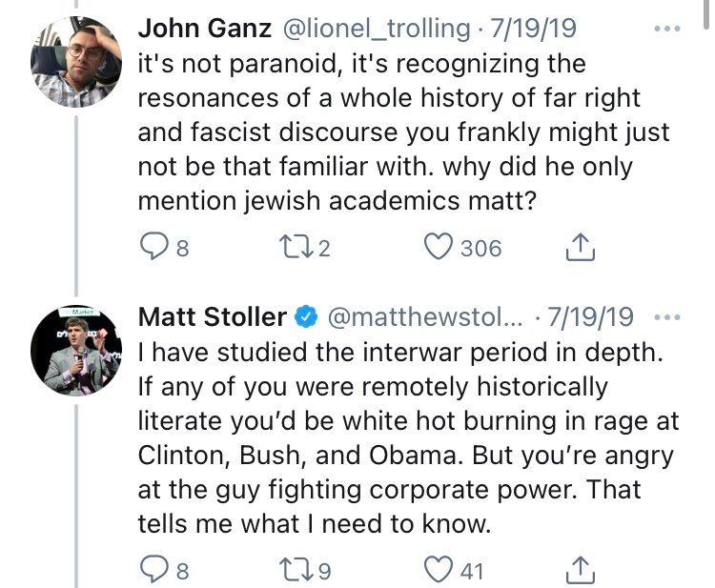Reply to John Ganz's tweet
This screenshot has height=588, width=715.
pyautogui.click(x=153, y=249)
